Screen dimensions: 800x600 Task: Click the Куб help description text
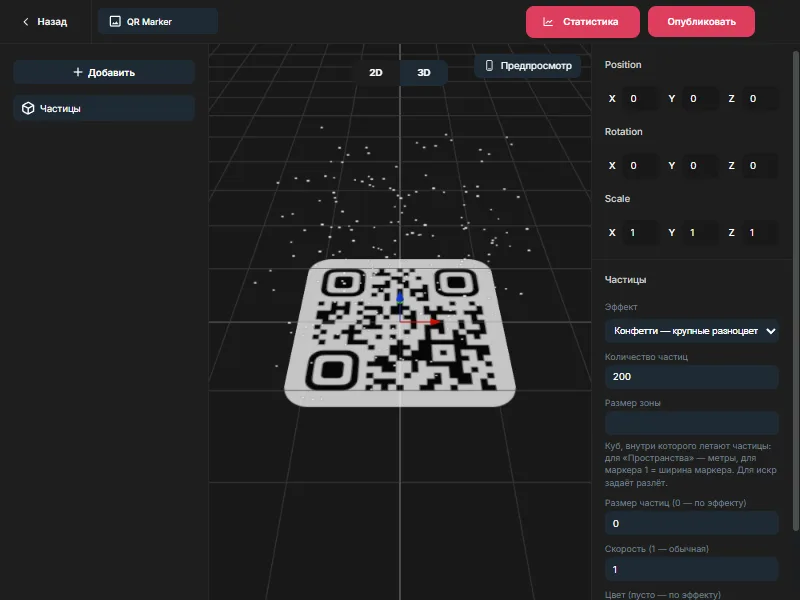click(x=690, y=464)
